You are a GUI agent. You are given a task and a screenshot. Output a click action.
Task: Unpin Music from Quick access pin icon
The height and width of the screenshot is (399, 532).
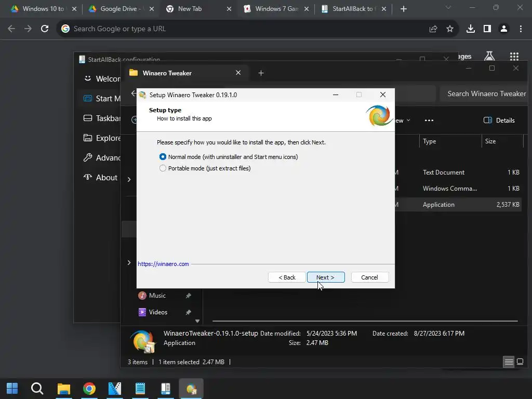188,296
